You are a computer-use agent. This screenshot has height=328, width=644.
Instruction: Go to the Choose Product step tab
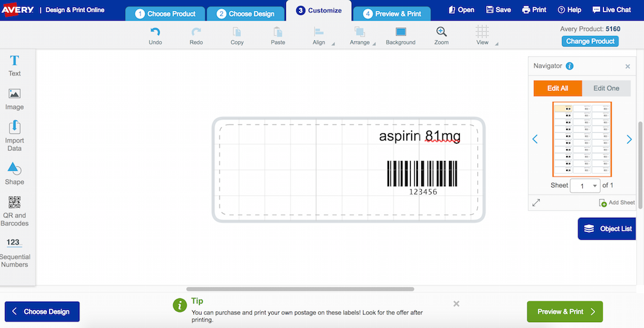point(165,14)
